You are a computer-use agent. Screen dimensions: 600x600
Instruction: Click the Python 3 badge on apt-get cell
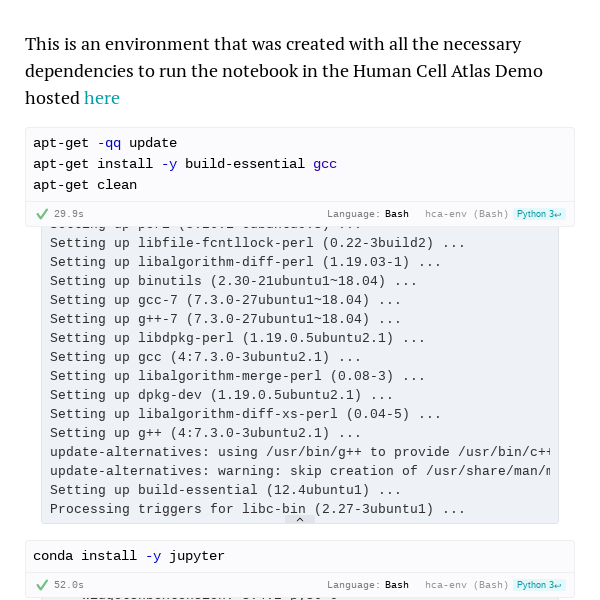(539, 214)
